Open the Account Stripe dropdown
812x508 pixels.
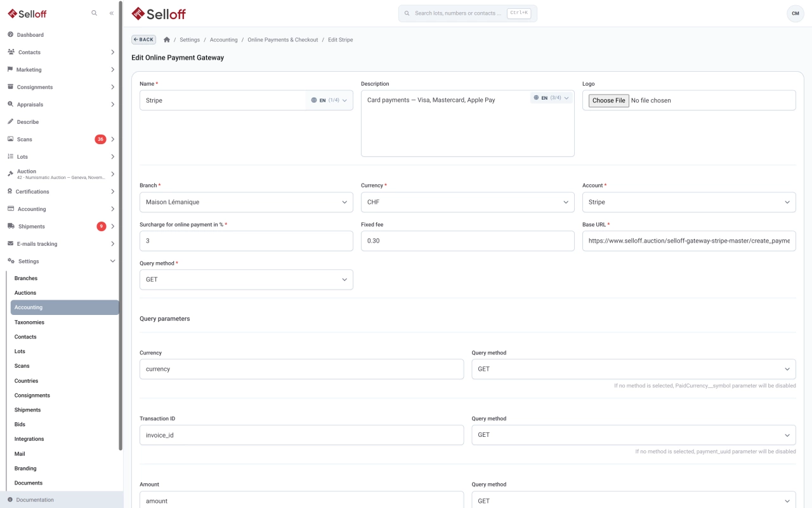pyautogui.click(x=689, y=202)
